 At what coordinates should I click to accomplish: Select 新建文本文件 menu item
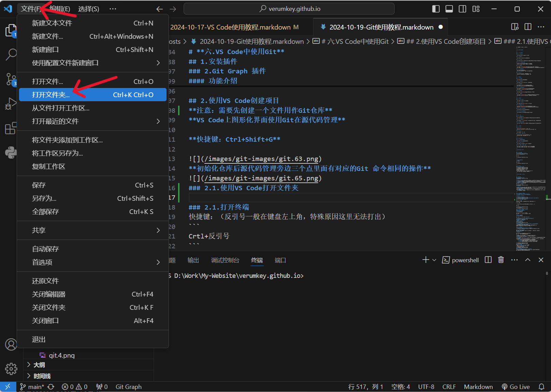[93, 23]
